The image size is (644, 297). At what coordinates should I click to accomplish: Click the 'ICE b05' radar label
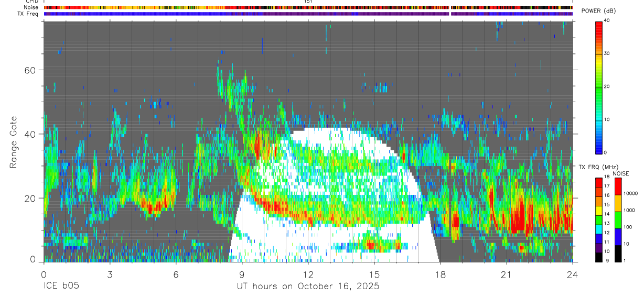click(x=61, y=286)
